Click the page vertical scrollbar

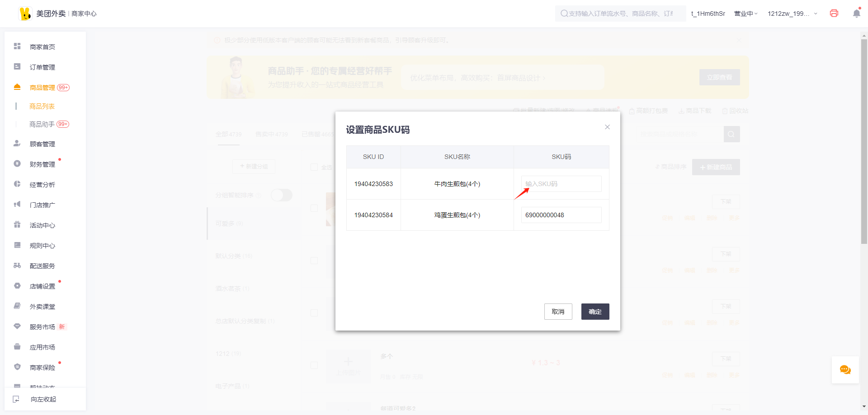pos(864,141)
